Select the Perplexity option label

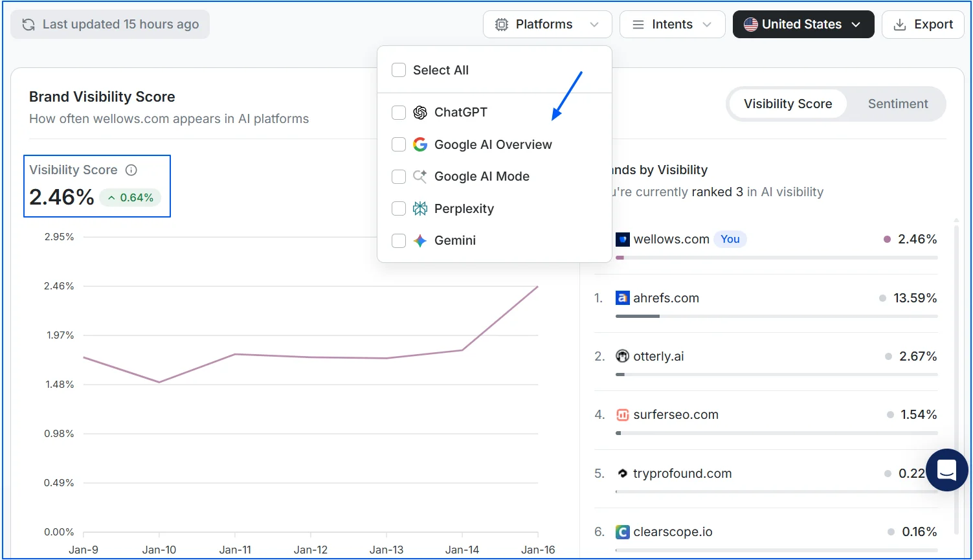point(464,208)
